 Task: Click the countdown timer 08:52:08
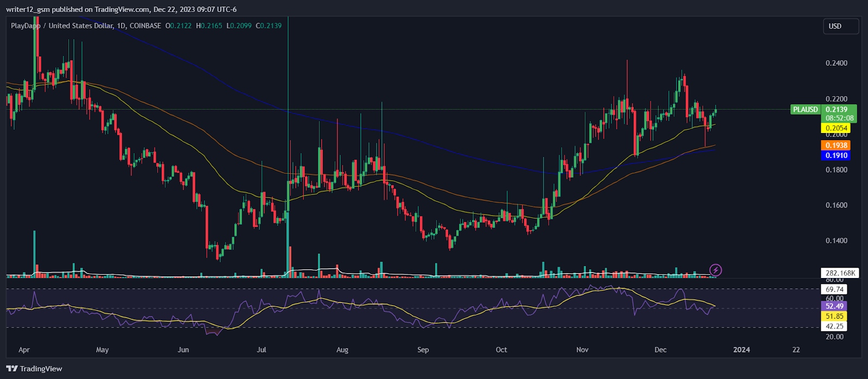[x=839, y=118]
